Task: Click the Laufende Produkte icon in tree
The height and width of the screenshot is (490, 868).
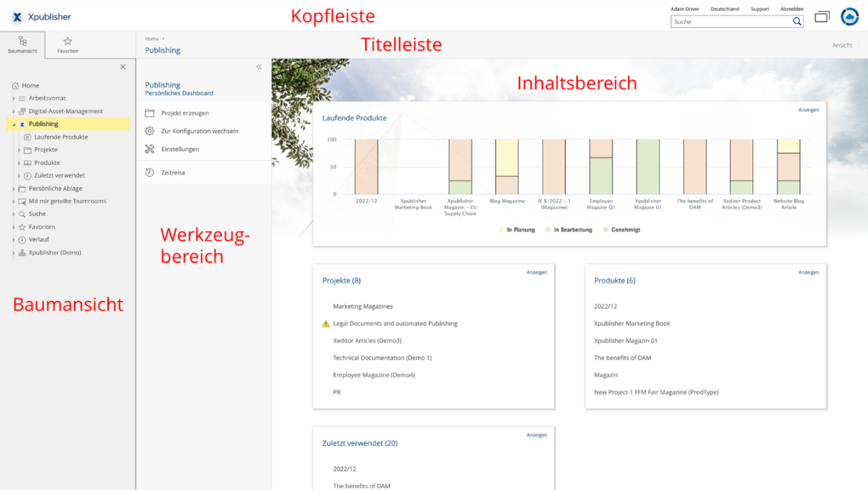Action: pyautogui.click(x=27, y=137)
